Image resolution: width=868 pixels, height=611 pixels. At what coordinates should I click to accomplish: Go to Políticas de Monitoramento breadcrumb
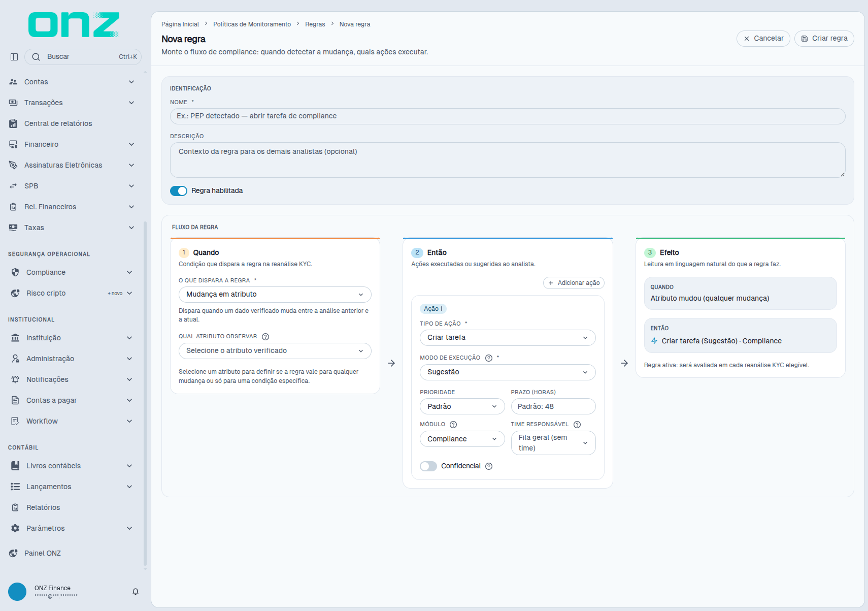(252, 24)
